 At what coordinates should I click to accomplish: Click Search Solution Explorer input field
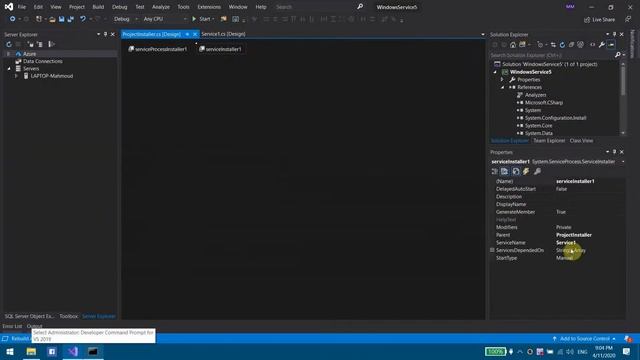pos(551,55)
